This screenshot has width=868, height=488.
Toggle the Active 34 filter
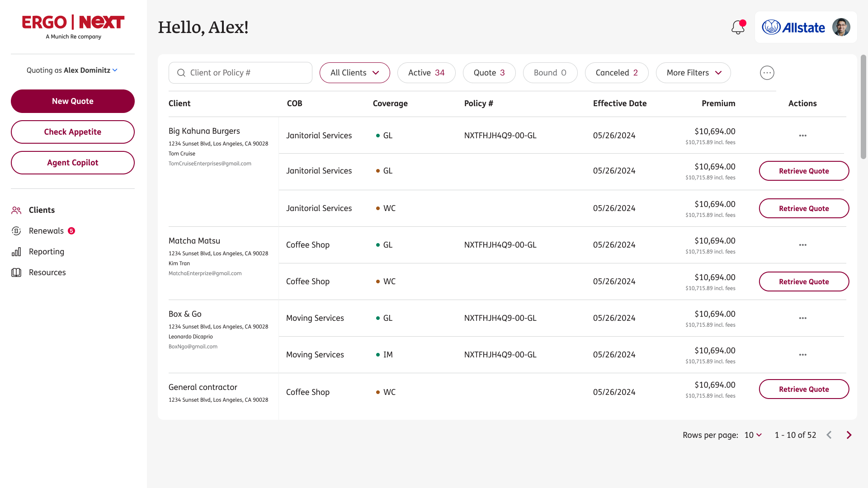pos(426,73)
